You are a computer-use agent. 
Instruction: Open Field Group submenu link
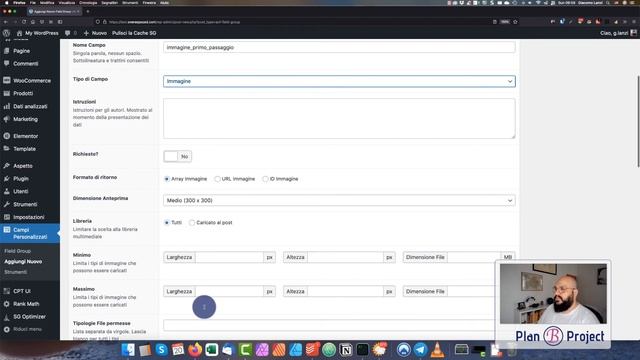pos(18,251)
